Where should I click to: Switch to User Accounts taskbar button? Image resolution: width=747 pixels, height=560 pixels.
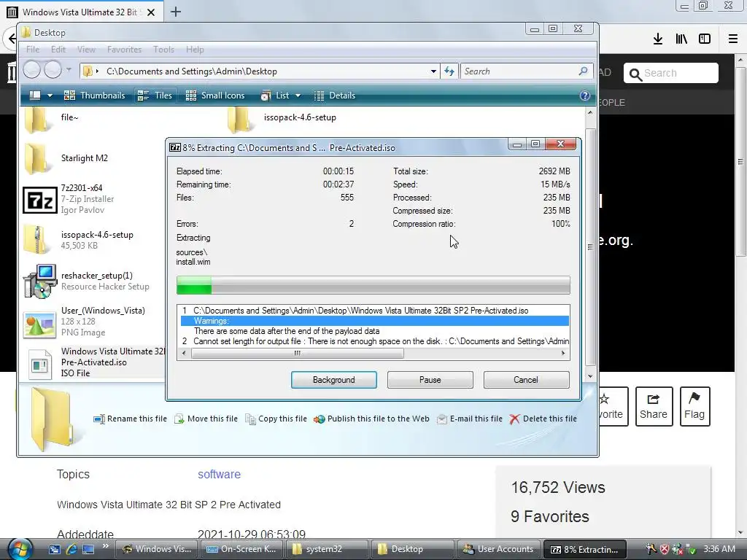tap(498, 549)
